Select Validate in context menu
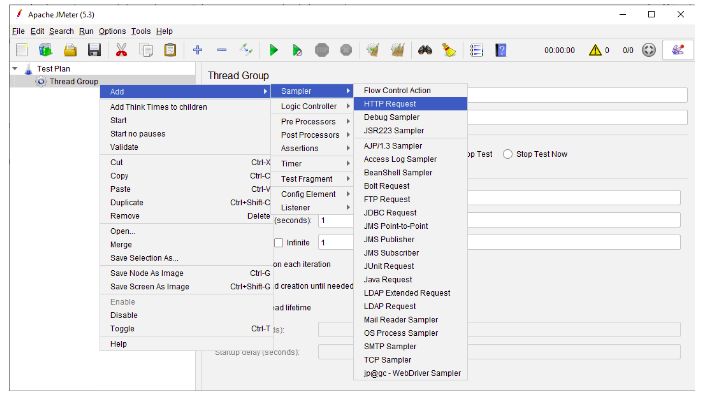The height and width of the screenshot is (398, 701). 186,147
